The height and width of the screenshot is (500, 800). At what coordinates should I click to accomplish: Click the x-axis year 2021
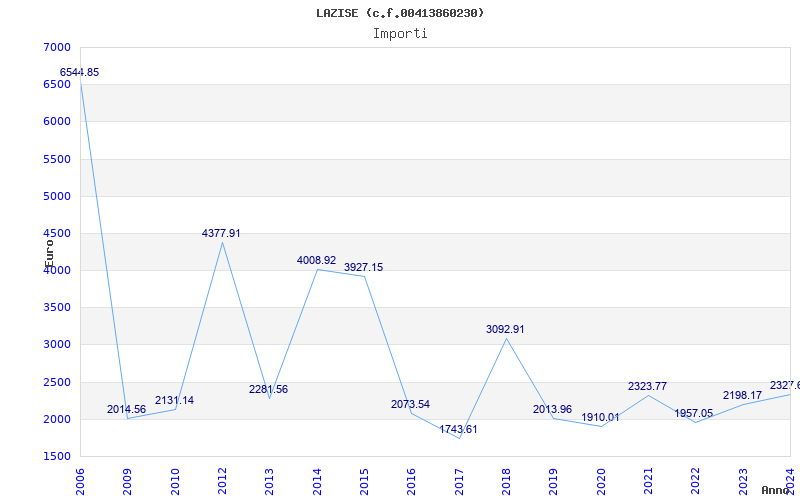tap(648, 482)
